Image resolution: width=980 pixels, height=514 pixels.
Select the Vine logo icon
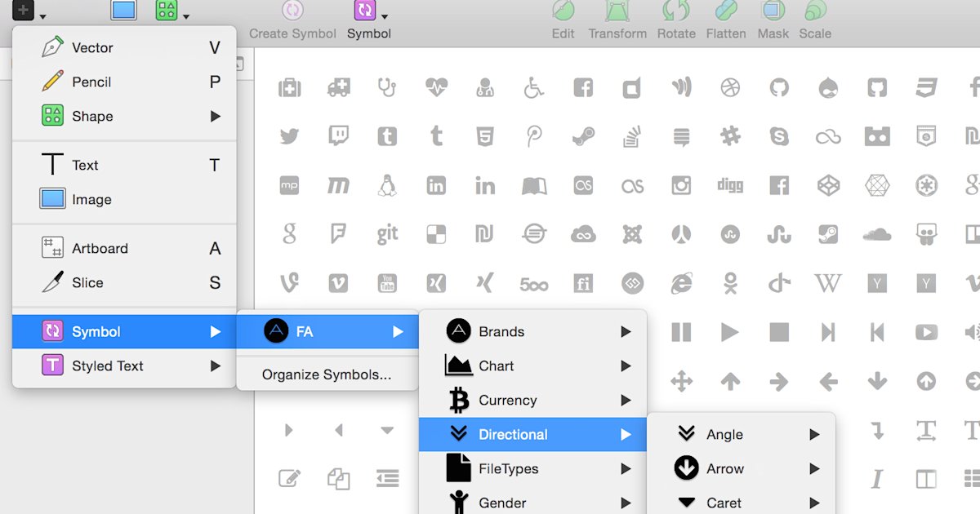(289, 283)
